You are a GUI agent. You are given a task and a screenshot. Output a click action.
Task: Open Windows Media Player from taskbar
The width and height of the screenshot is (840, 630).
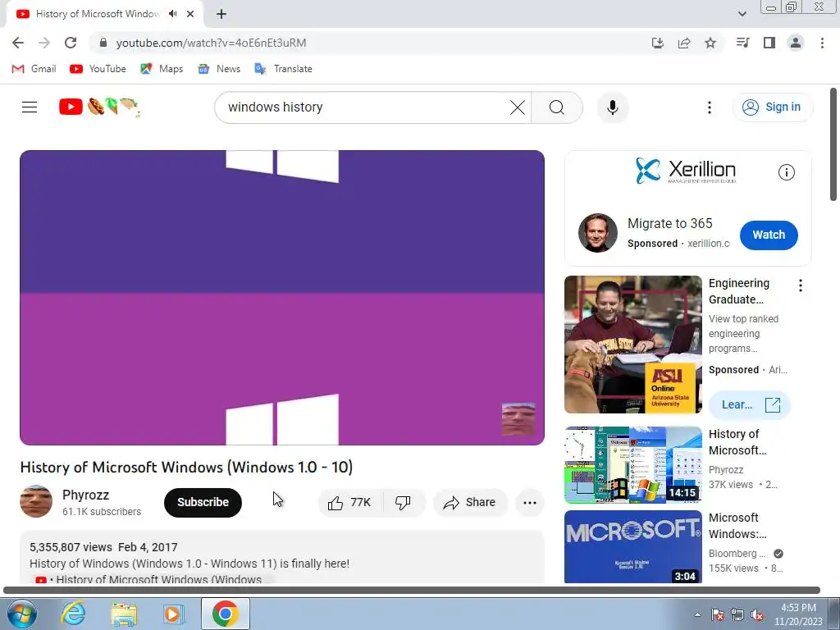point(173,614)
